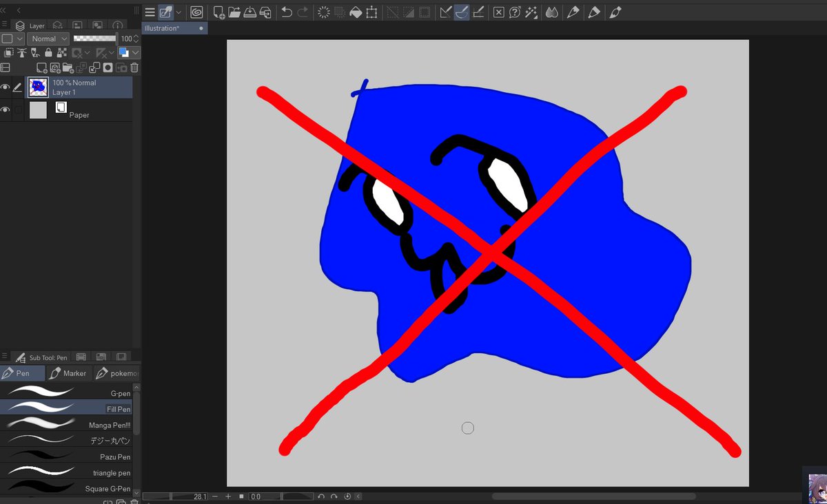Save the illustration with the Save icon
Viewport: 827px width, 504px height.
(x=249, y=12)
